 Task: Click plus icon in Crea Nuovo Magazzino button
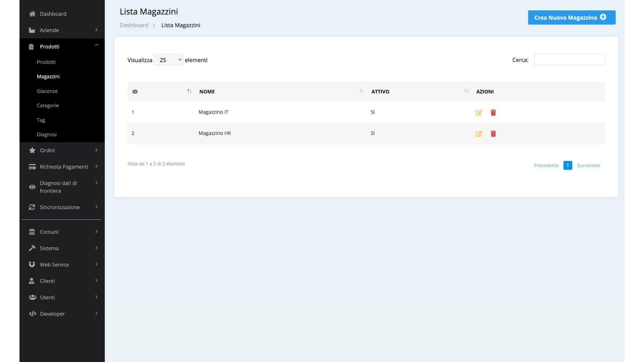point(603,17)
